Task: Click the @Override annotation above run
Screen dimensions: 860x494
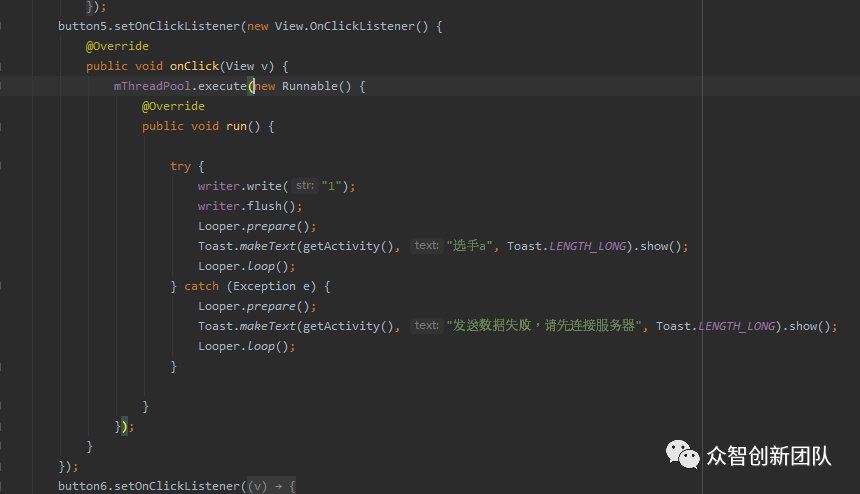Action: pyautogui.click(x=173, y=106)
